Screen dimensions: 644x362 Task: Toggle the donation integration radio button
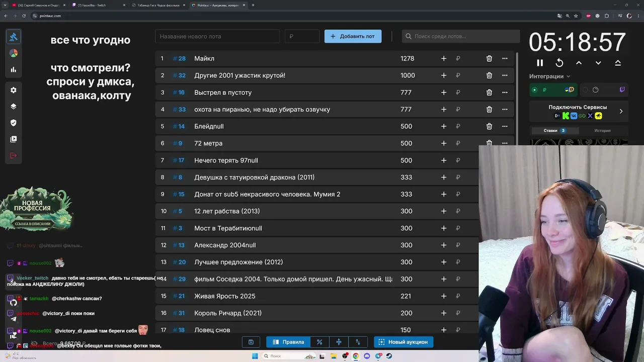(535, 90)
